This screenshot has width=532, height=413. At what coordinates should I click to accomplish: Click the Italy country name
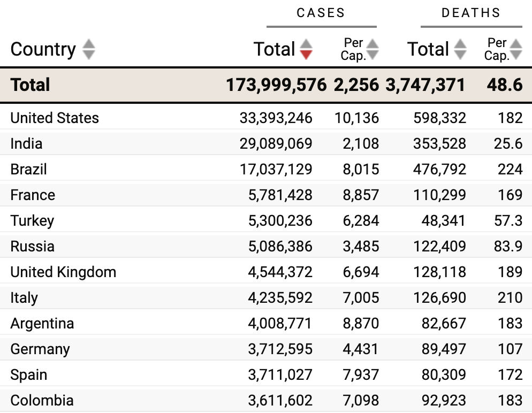click(24, 297)
